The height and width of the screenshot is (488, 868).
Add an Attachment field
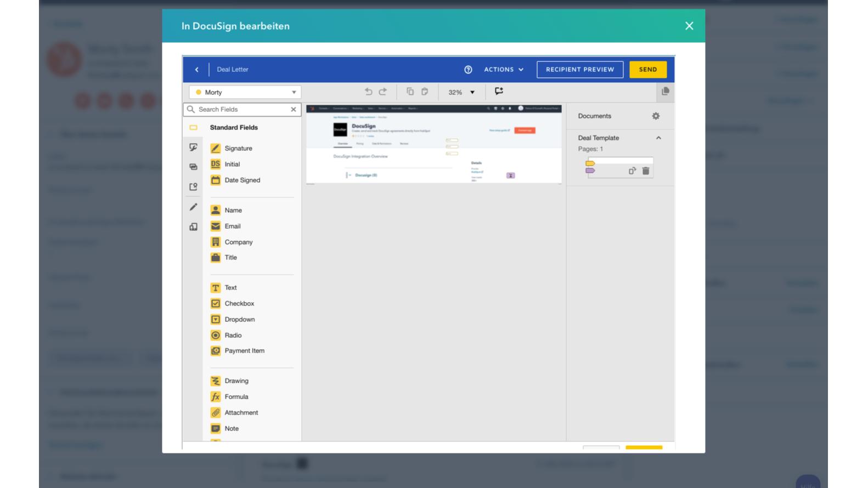(x=240, y=412)
